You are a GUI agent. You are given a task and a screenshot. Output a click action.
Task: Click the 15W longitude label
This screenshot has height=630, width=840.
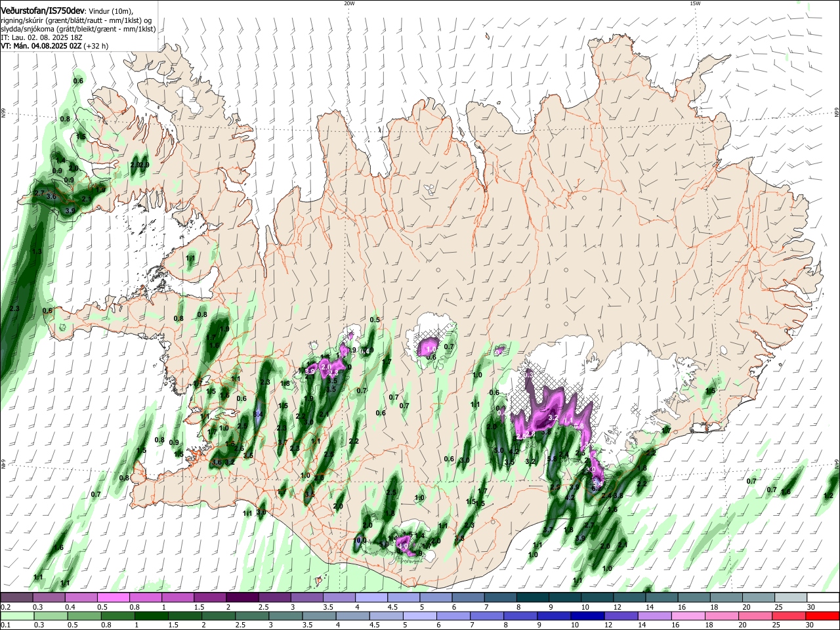[x=695, y=3]
